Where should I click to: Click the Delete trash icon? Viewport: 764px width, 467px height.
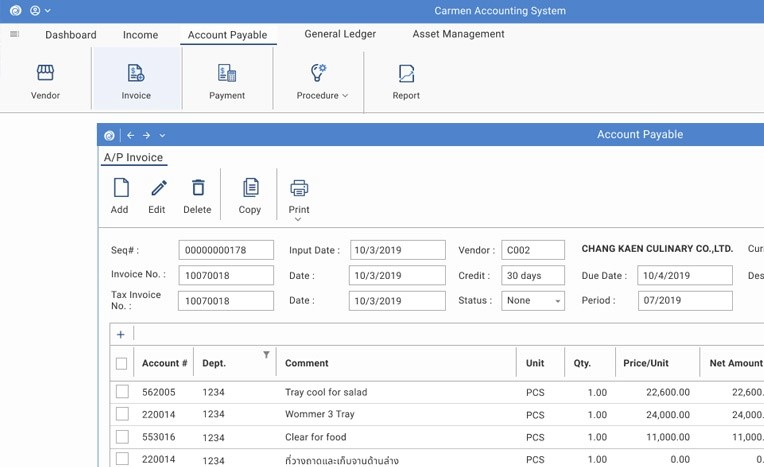tap(198, 188)
